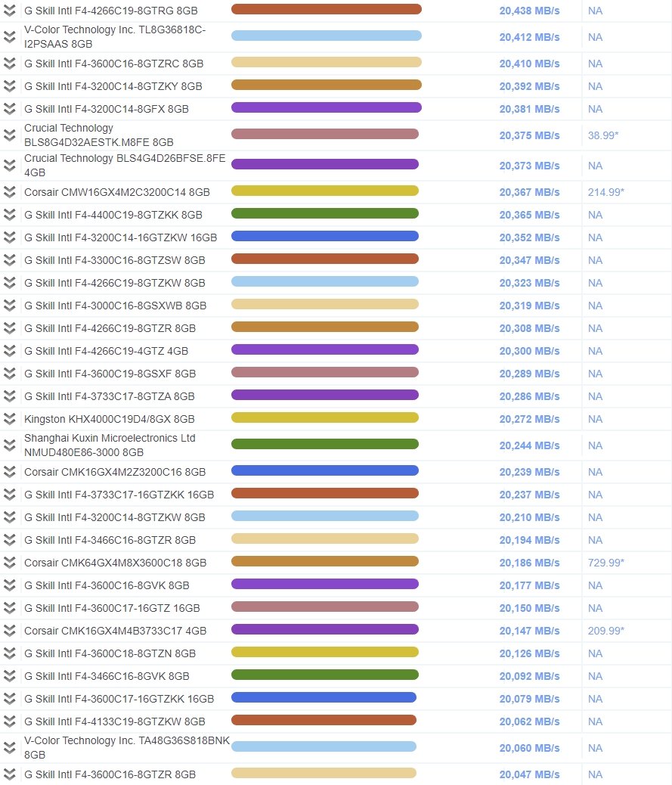Image resolution: width=672 pixels, height=785 pixels.
Task: Open V-Color TL8G36818C-I2PSAAS 8GB link
Action: click(x=115, y=37)
